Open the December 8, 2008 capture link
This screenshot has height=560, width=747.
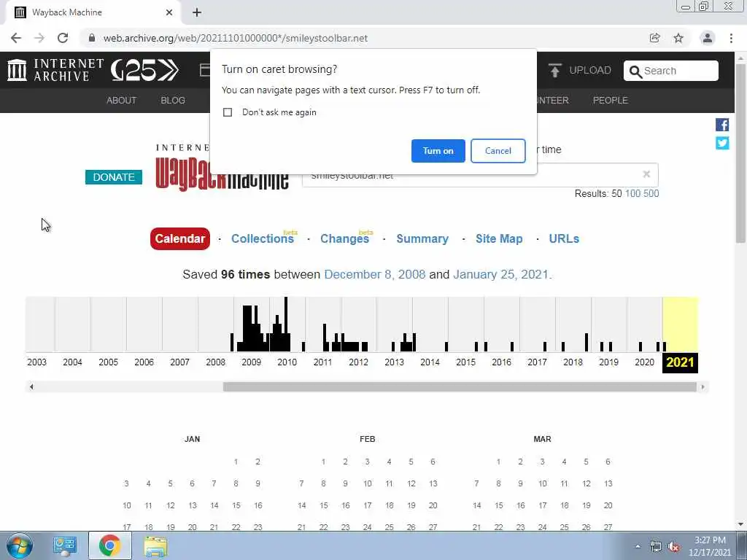pyautogui.click(x=375, y=275)
